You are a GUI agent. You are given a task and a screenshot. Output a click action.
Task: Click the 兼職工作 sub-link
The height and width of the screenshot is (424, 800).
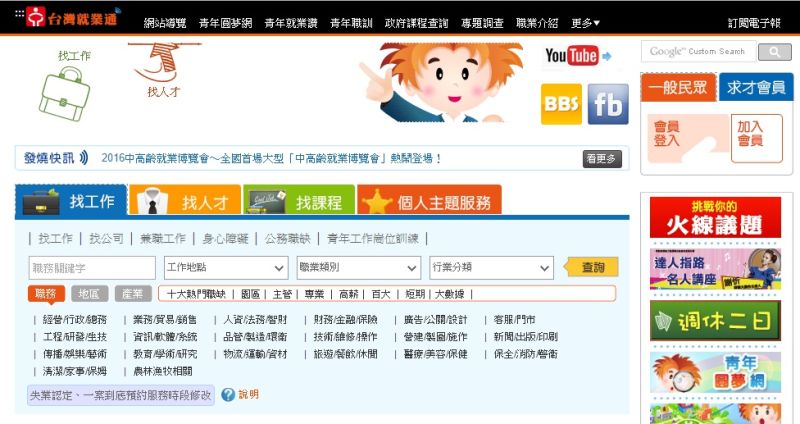tap(163, 238)
